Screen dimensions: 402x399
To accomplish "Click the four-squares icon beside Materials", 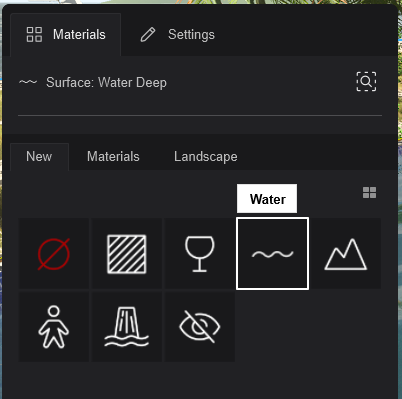I will click(34, 35).
